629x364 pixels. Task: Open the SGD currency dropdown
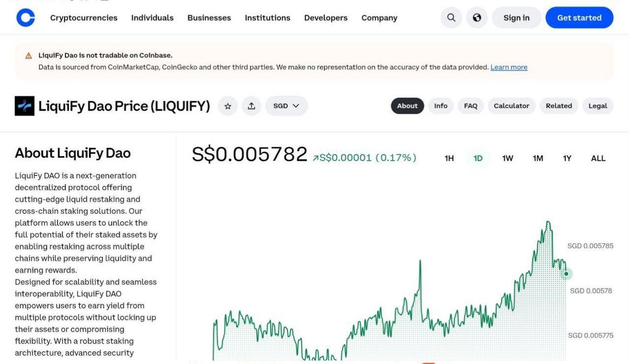[x=286, y=106]
